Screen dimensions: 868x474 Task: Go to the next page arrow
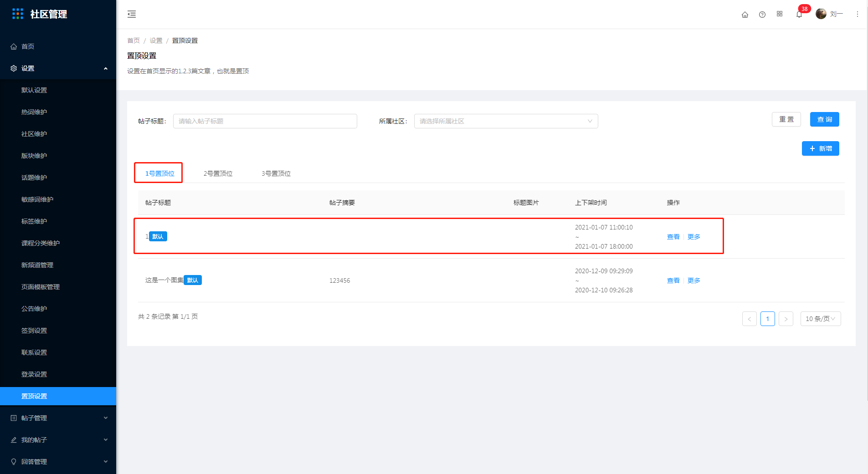pyautogui.click(x=786, y=319)
